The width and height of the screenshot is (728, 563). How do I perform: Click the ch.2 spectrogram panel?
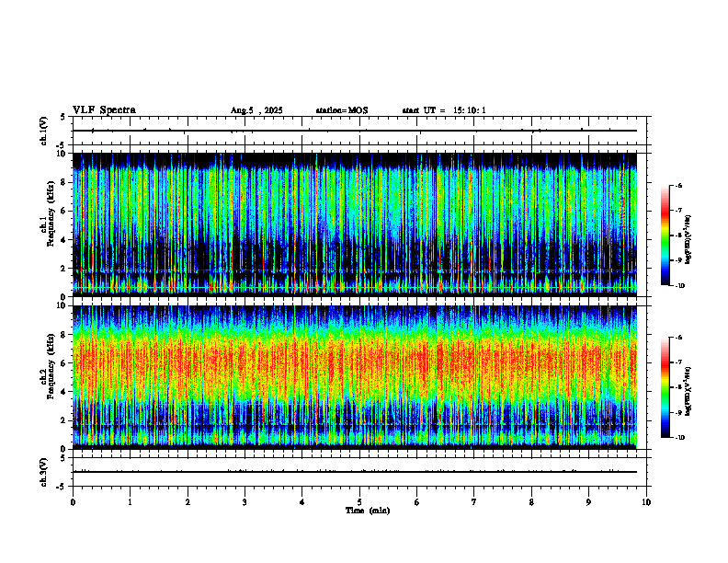(355, 377)
